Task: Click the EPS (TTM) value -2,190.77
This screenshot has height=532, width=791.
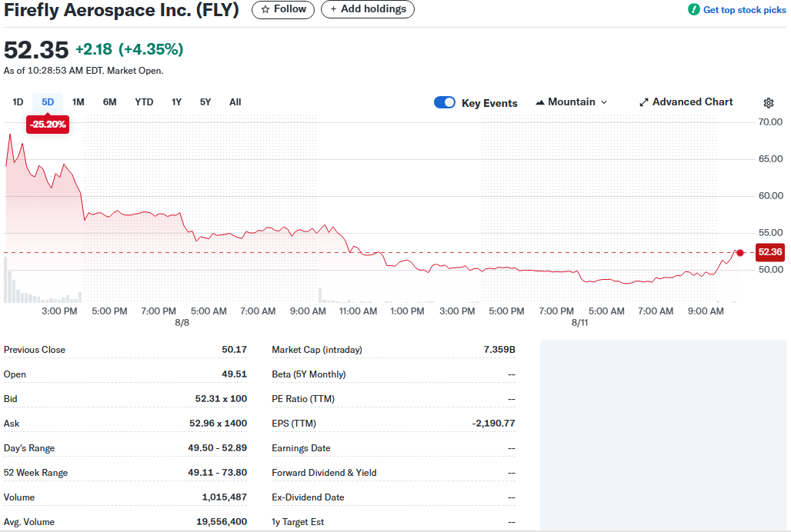Action: (493, 424)
